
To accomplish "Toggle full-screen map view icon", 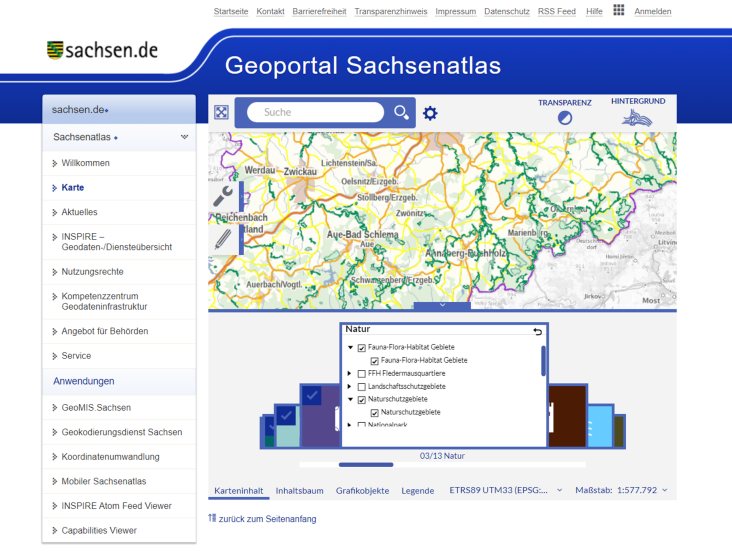I will click(221, 112).
